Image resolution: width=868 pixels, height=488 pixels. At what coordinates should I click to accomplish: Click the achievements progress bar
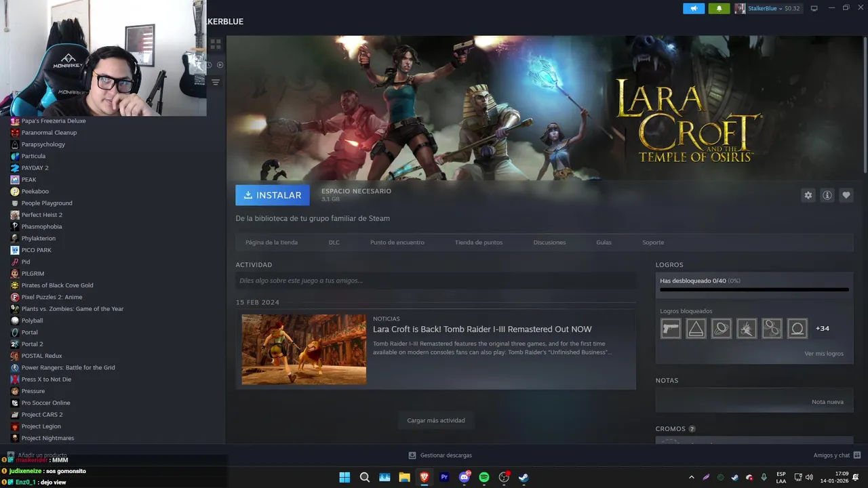[754, 289]
